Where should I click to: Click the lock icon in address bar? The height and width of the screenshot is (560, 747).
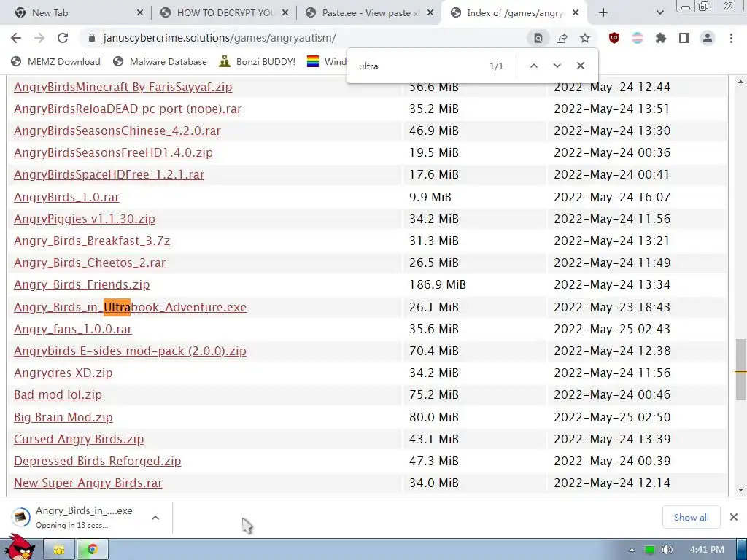[93, 38]
